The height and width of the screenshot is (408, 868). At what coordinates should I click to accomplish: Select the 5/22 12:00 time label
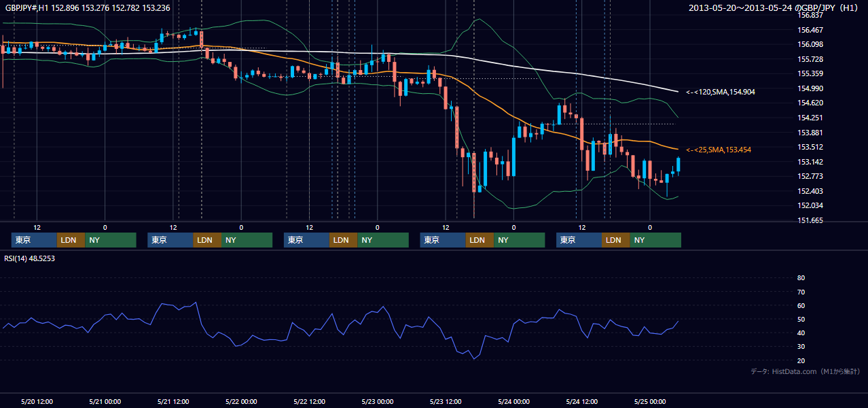pyautogui.click(x=310, y=401)
